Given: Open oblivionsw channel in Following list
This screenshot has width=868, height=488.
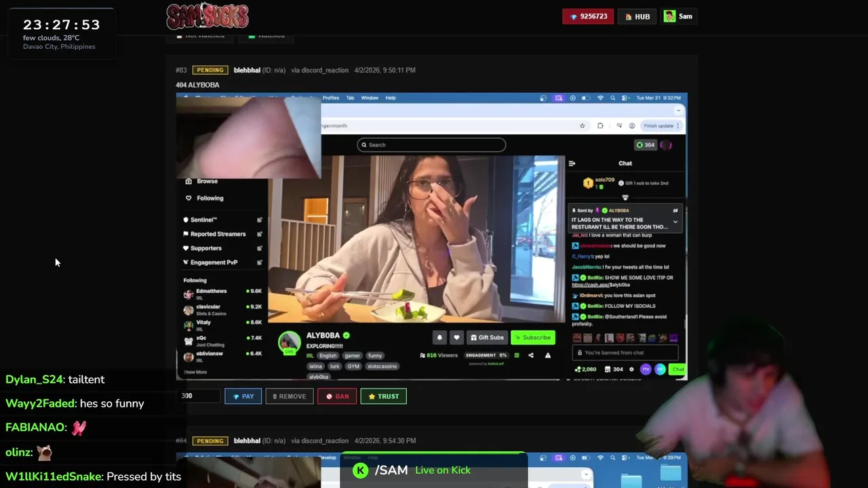Looking at the screenshot, I should (222, 356).
